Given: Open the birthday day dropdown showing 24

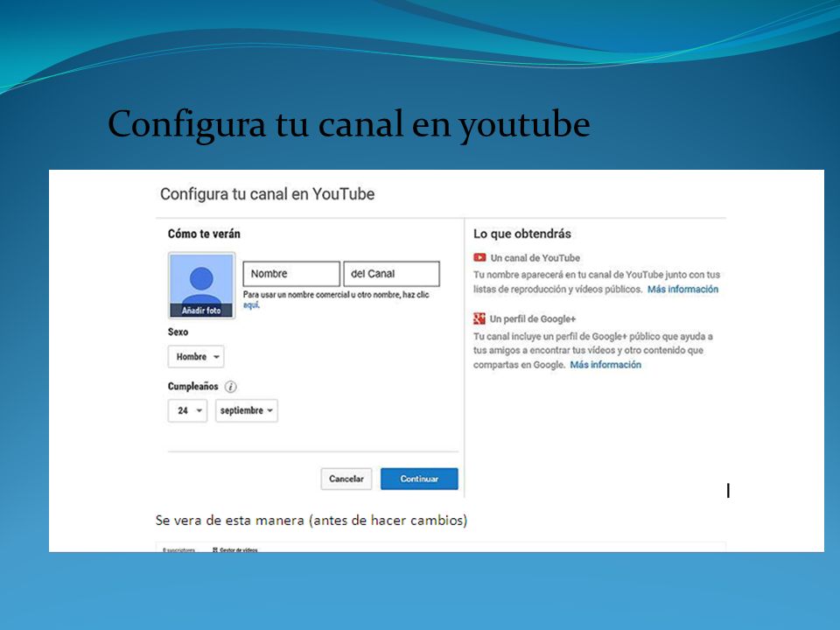Looking at the screenshot, I should (x=187, y=411).
